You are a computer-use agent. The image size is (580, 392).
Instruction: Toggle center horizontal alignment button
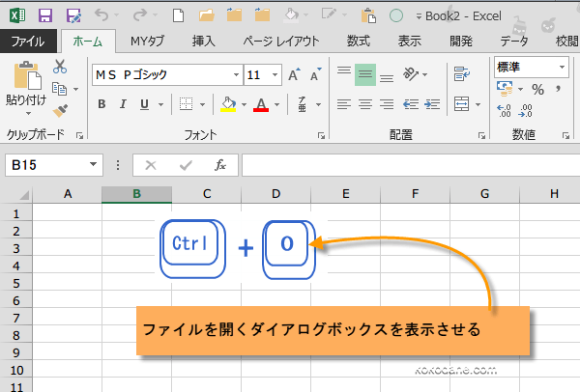click(x=364, y=104)
